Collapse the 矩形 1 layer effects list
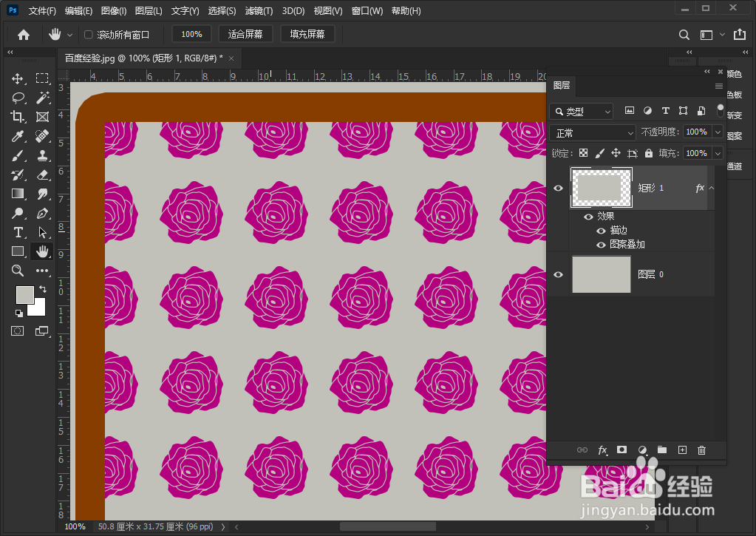 (x=712, y=189)
